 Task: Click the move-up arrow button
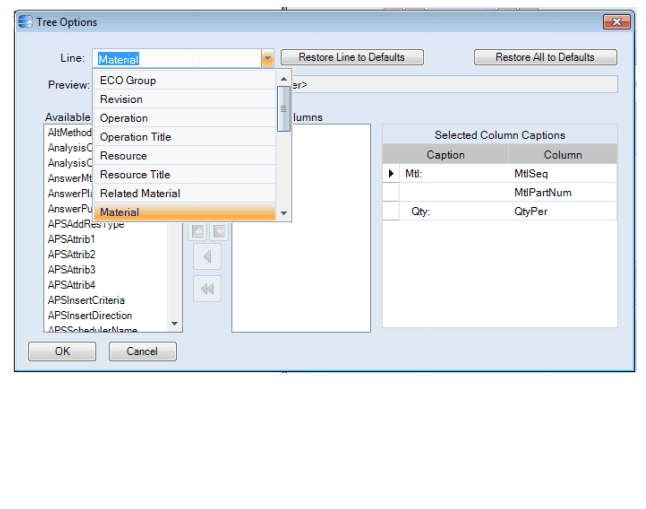pyautogui.click(x=198, y=232)
